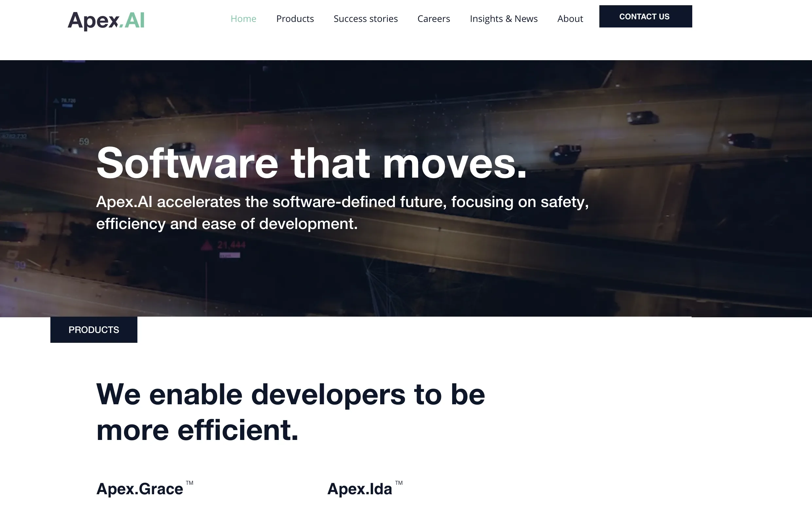Click 'We enable developers to be more efficient' heading

pyautogui.click(x=291, y=412)
